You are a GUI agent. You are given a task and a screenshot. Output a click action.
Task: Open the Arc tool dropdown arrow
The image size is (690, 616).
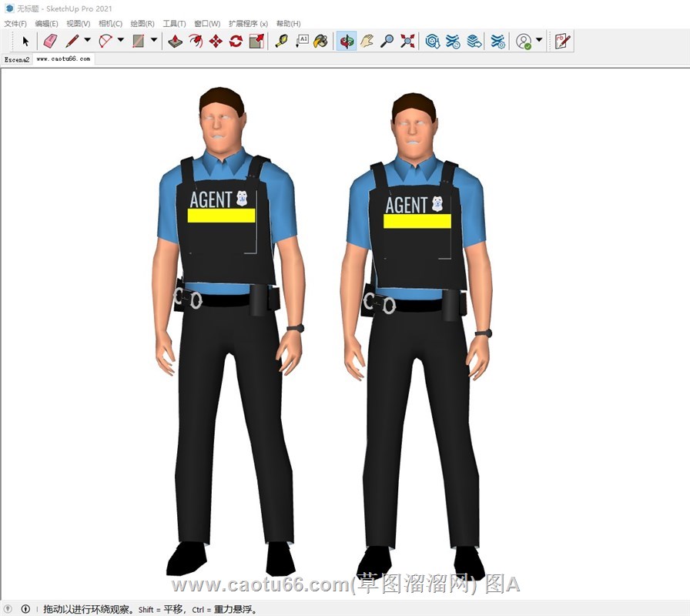tap(120, 41)
